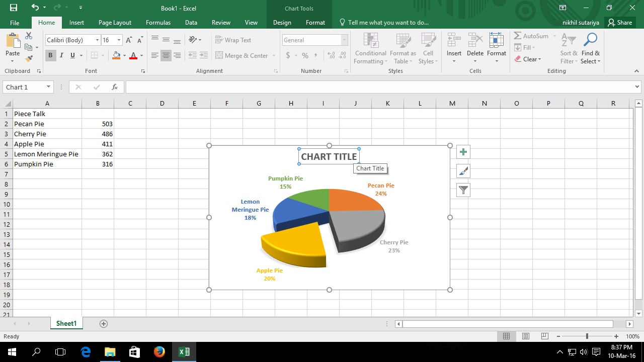Toggle Align Right alignment
644x362 pixels.
pos(177,55)
